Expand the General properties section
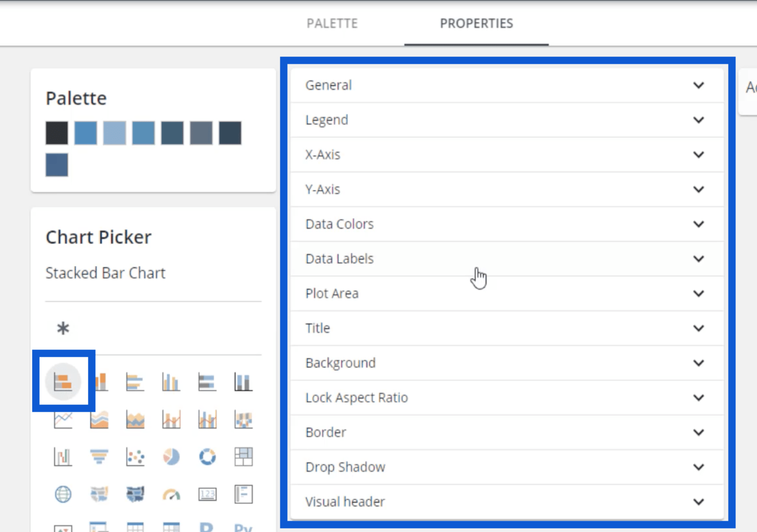The width and height of the screenshot is (757, 532). pyautogui.click(x=507, y=85)
